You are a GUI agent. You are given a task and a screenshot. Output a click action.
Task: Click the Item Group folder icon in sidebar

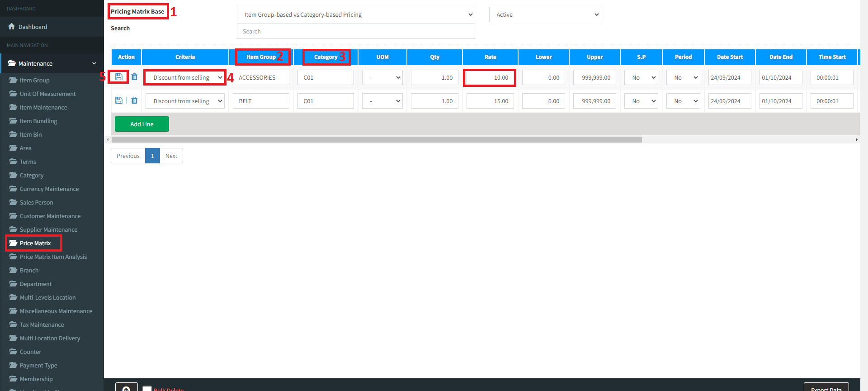[13, 80]
